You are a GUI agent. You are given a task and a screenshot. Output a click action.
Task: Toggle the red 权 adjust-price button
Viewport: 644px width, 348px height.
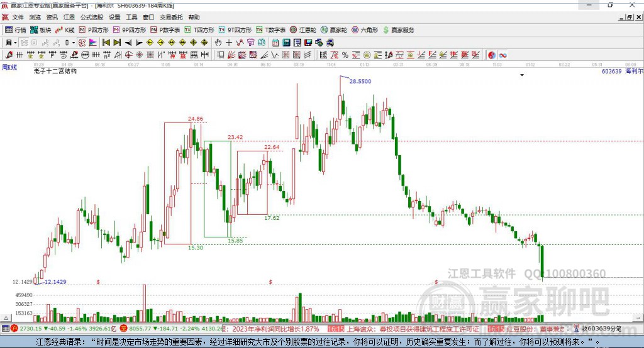pyautogui.click(x=82, y=42)
